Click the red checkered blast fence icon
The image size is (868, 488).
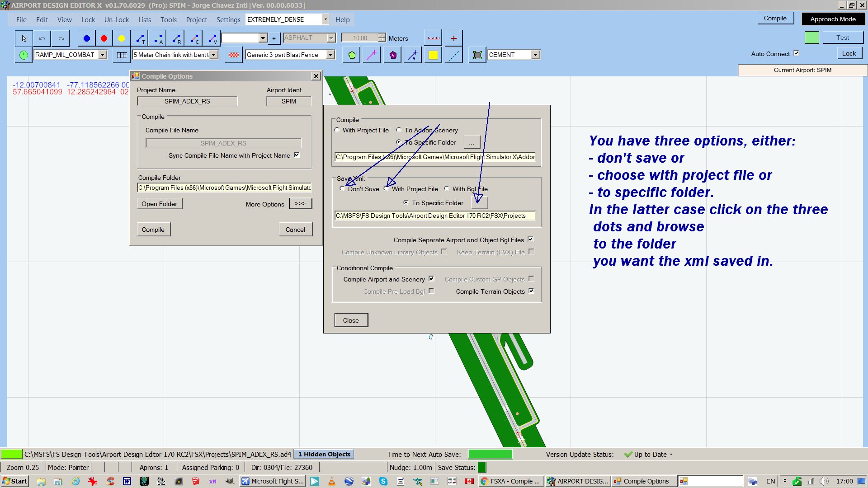(234, 55)
